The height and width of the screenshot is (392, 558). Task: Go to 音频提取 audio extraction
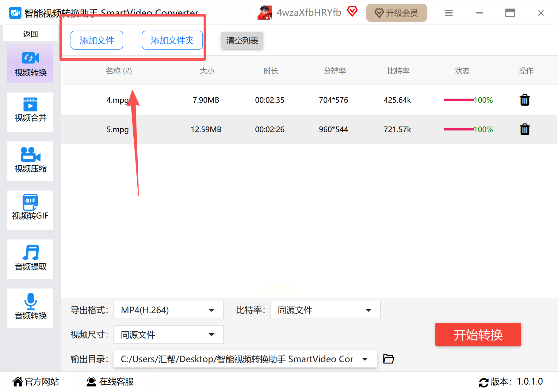point(30,259)
